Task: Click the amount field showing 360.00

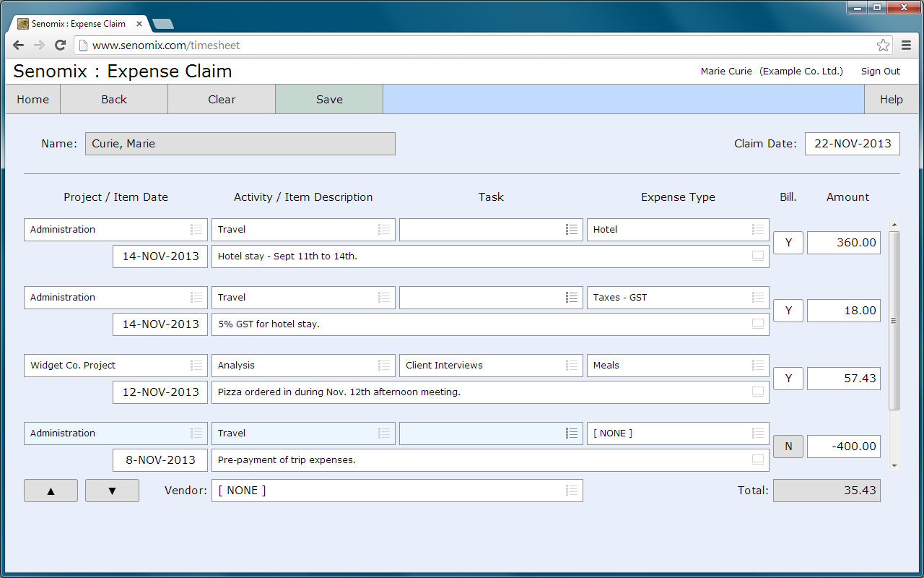Action: coord(844,243)
